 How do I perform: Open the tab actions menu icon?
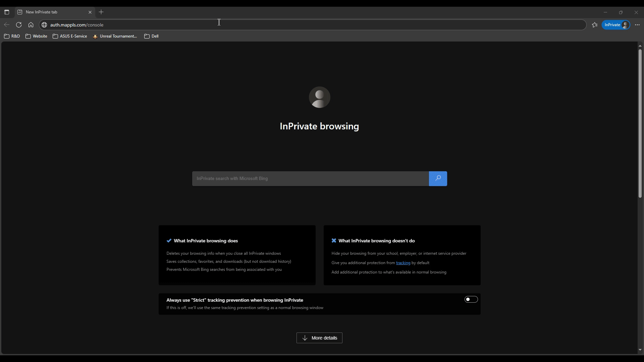pyautogui.click(x=7, y=12)
